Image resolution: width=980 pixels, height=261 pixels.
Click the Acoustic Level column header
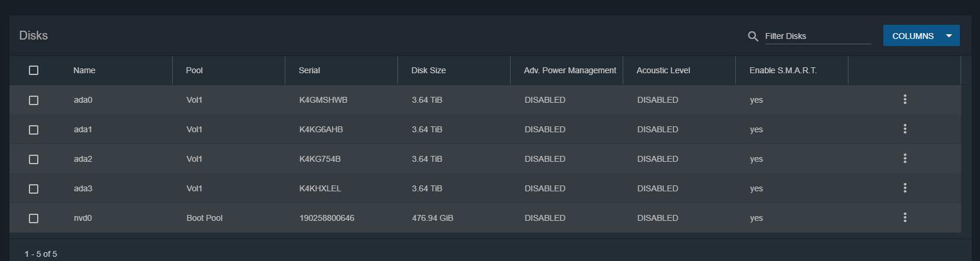(x=663, y=70)
